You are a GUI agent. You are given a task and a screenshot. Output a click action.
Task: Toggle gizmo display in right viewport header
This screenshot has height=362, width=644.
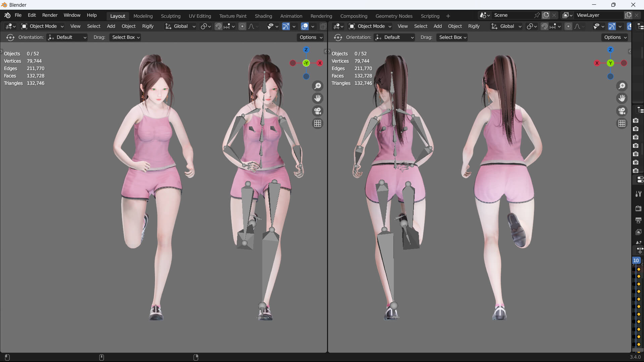pyautogui.click(x=612, y=26)
